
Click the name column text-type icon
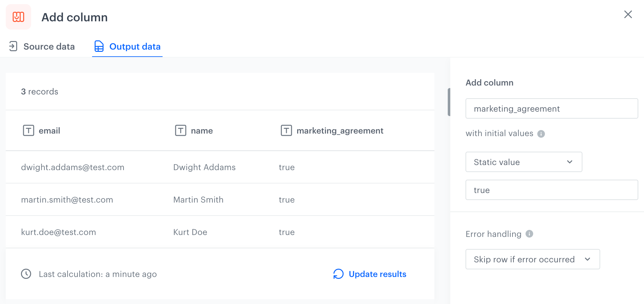[181, 130]
